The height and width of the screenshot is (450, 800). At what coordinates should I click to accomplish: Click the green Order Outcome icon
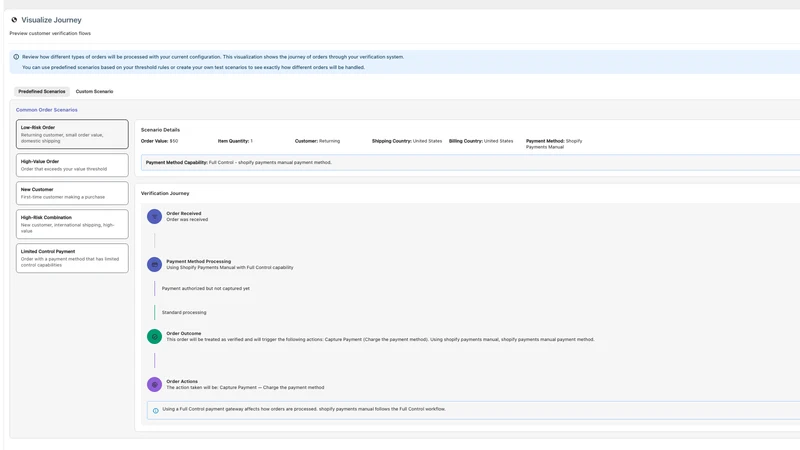tap(155, 336)
